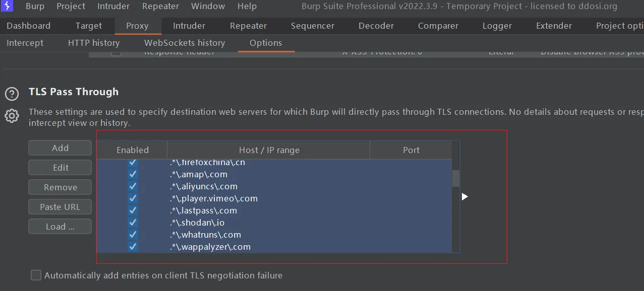Select the Options sub-tab
The image size is (644, 291).
(x=266, y=43)
